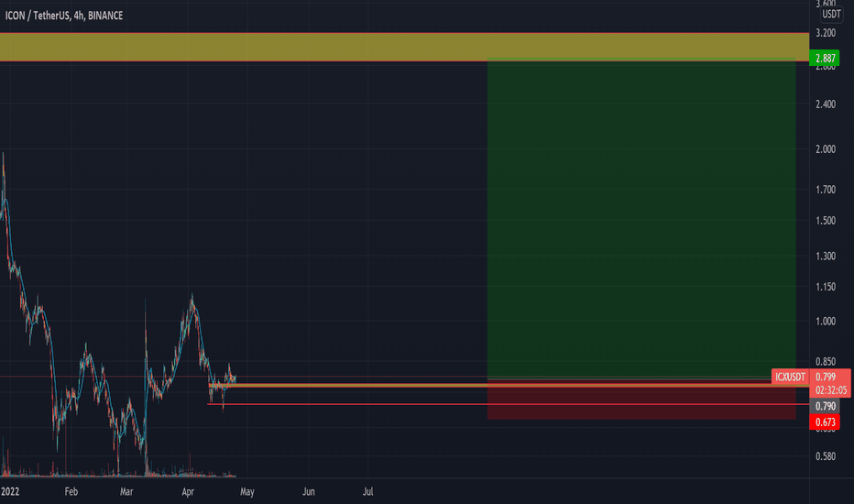Image resolution: width=854 pixels, height=504 pixels.
Task: Click the Jul label on time axis
Action: click(x=368, y=491)
